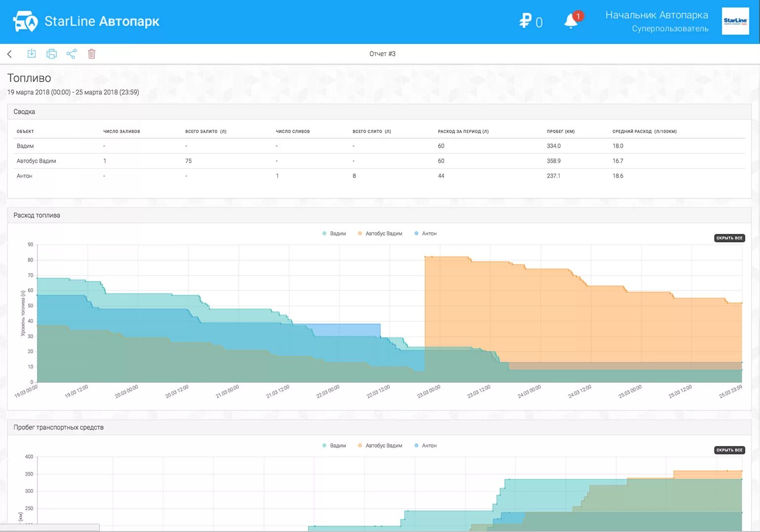Delete the report with trash icon
The height and width of the screenshot is (532, 760).
coord(92,54)
